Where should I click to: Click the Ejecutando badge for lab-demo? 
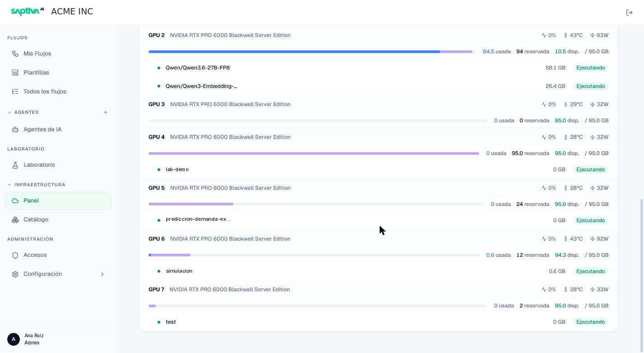pyautogui.click(x=590, y=170)
